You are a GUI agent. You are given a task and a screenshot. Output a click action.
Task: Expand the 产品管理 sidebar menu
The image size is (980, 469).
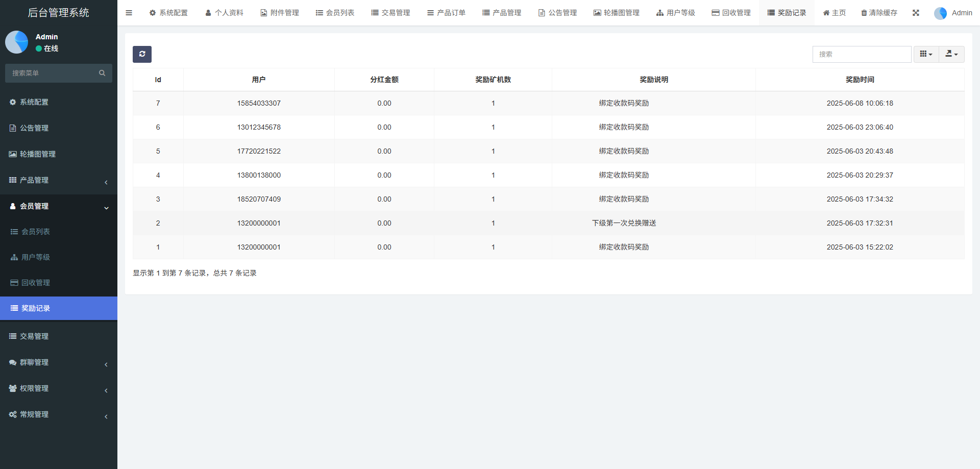58,180
